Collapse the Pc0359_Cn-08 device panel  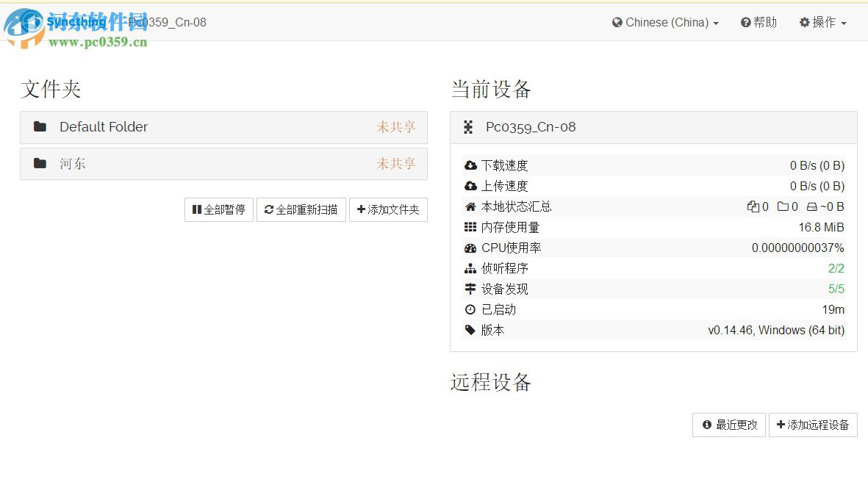(653, 127)
